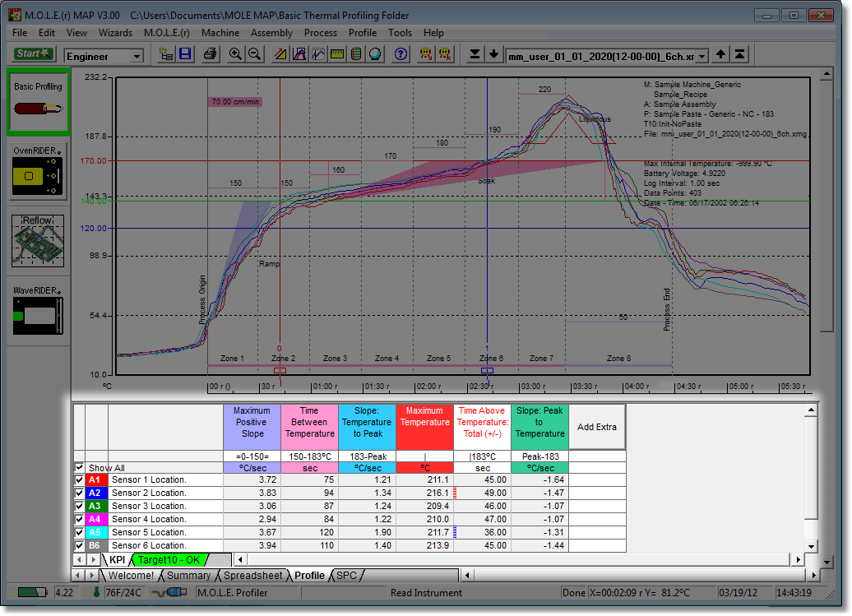Click the green notepad toolbar icon
The height and width of the screenshot is (616, 852).
coord(356,54)
